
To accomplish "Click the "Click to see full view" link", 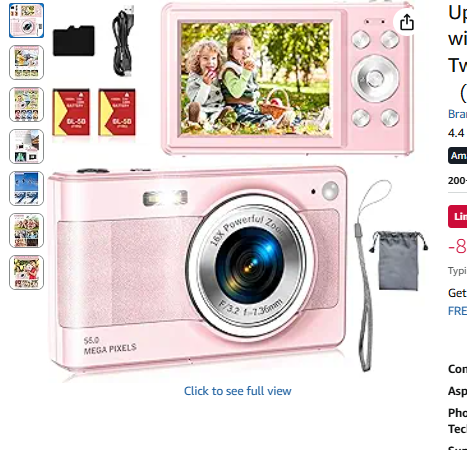I will point(238,391).
